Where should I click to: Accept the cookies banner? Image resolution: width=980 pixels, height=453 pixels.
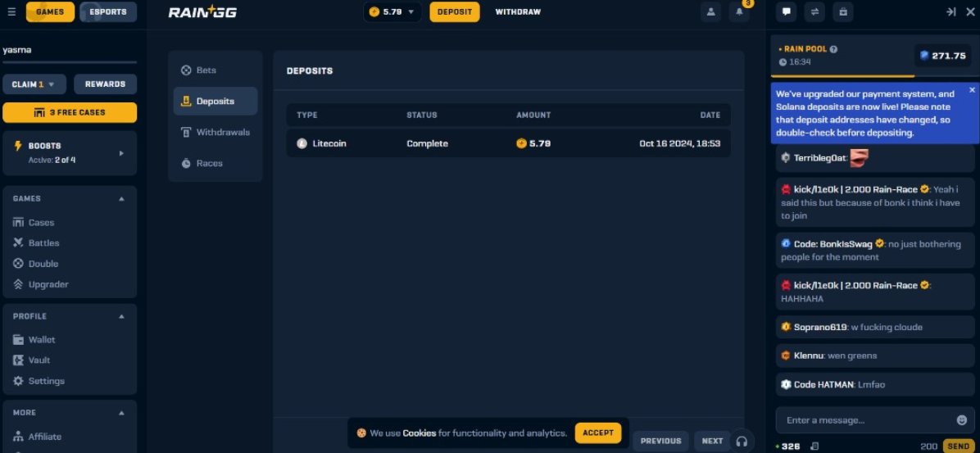598,433
